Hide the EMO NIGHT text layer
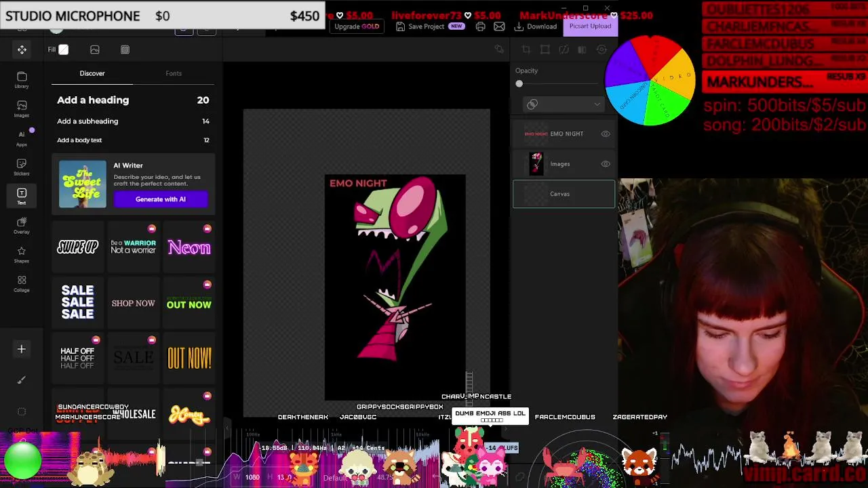The image size is (868, 488). pyautogui.click(x=606, y=134)
